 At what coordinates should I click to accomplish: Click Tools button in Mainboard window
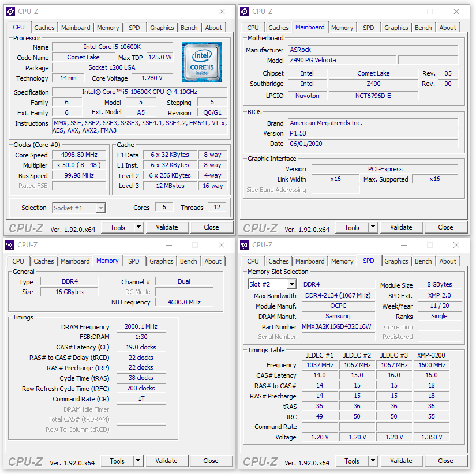pyautogui.click(x=352, y=227)
